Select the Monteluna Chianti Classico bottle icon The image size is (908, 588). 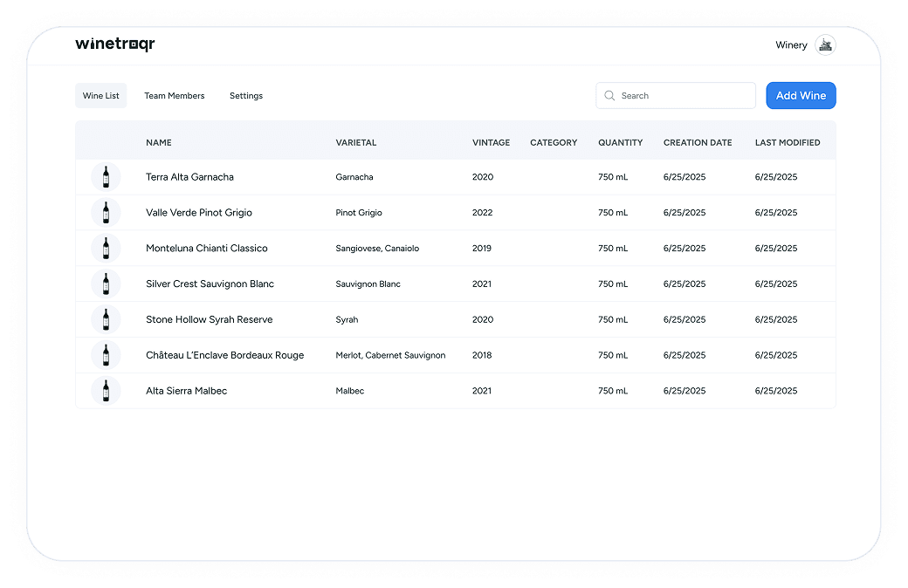tap(105, 248)
